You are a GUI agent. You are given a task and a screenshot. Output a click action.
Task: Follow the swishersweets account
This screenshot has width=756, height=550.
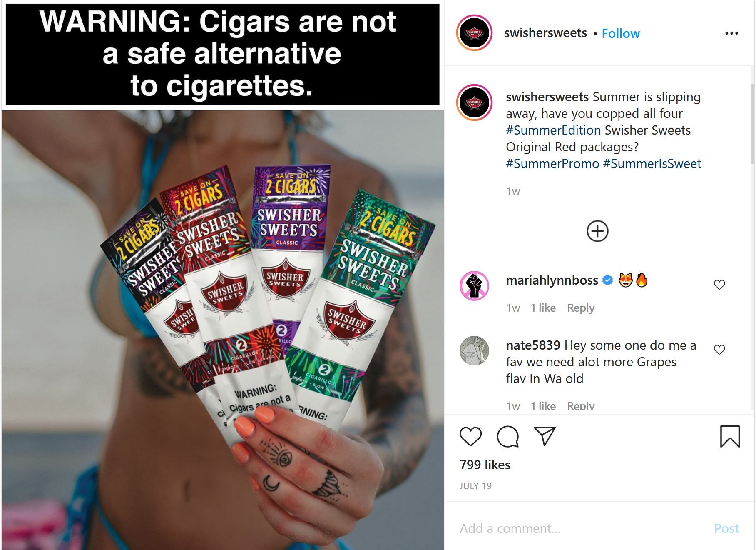pyautogui.click(x=621, y=33)
